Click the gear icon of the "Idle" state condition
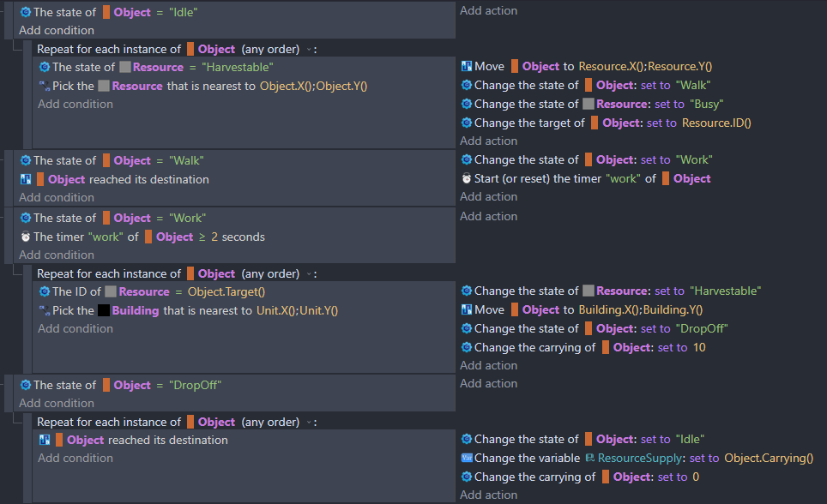The image size is (827, 504). click(x=26, y=13)
